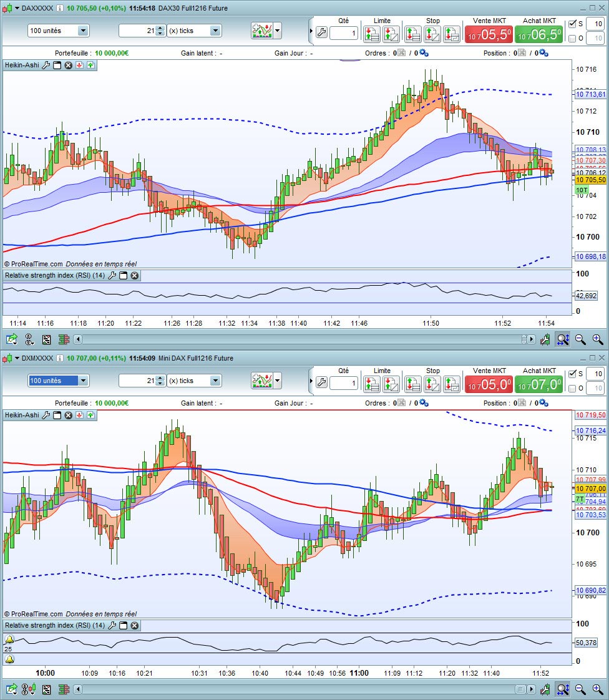Click info icon next to DAXXXXX title
This screenshot has height=700, width=609.
click(x=59, y=8)
